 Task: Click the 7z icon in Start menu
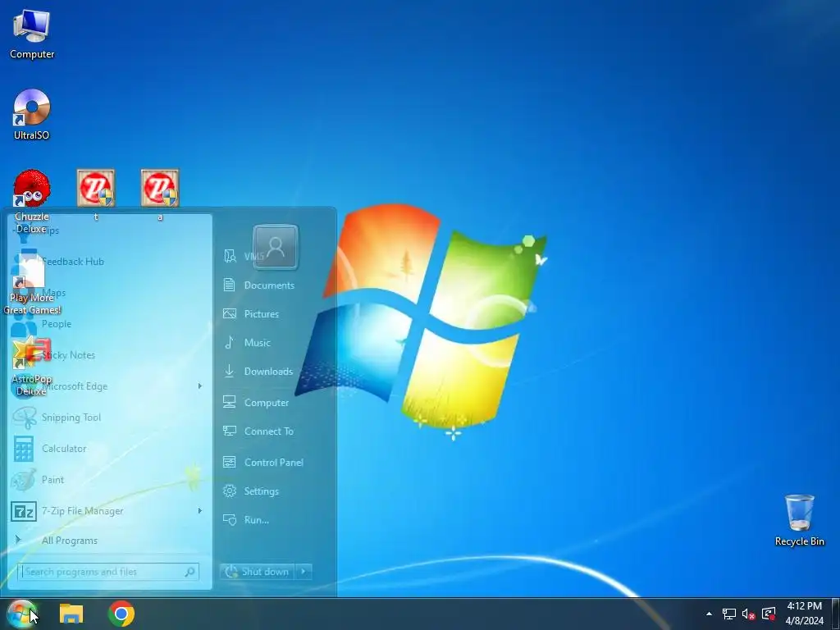[x=24, y=511]
